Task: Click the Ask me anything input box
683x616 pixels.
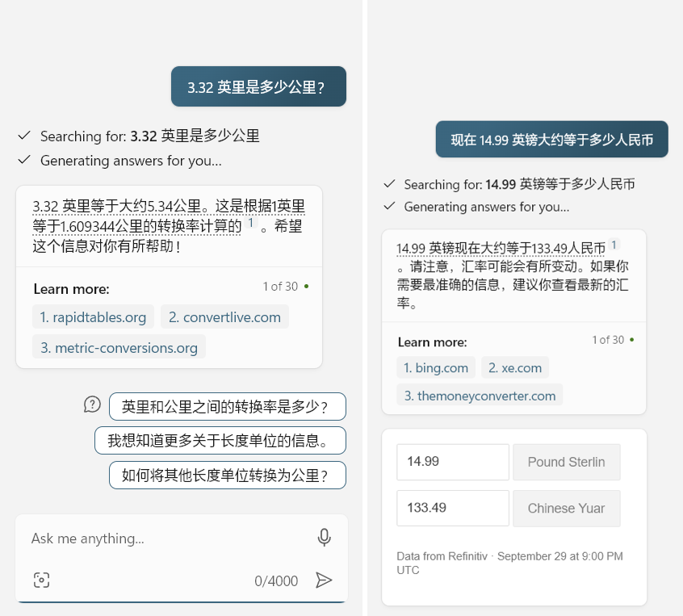Action: (161, 538)
